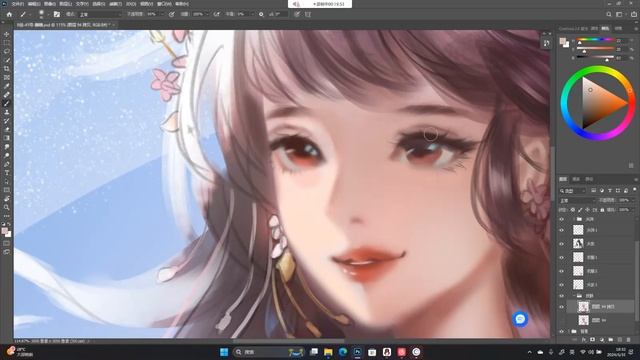Hide the layer with figure thumbnail
The width and height of the screenshot is (640, 360).
(562, 244)
